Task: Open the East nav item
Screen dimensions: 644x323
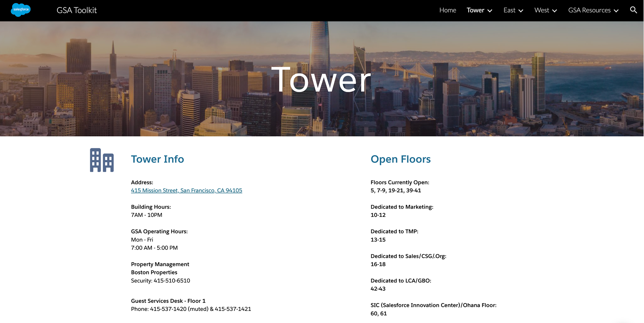Action: [509, 10]
